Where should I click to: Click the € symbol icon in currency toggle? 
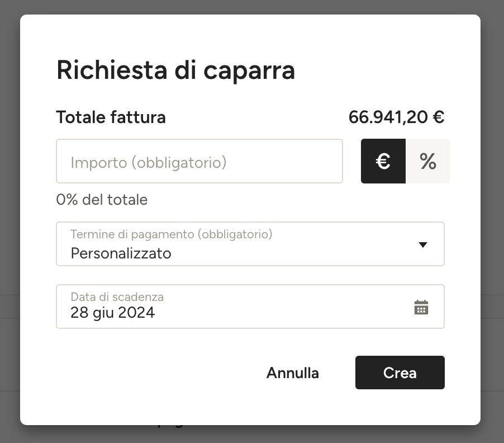coord(383,161)
